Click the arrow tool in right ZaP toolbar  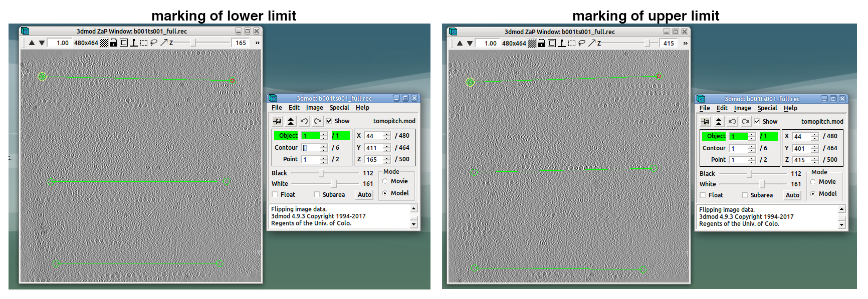coord(591,44)
